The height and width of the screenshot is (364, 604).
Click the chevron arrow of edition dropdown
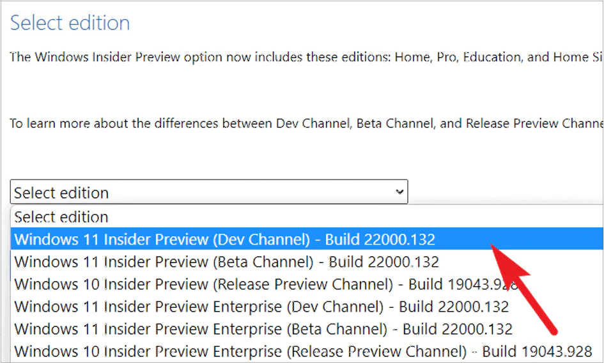click(399, 192)
